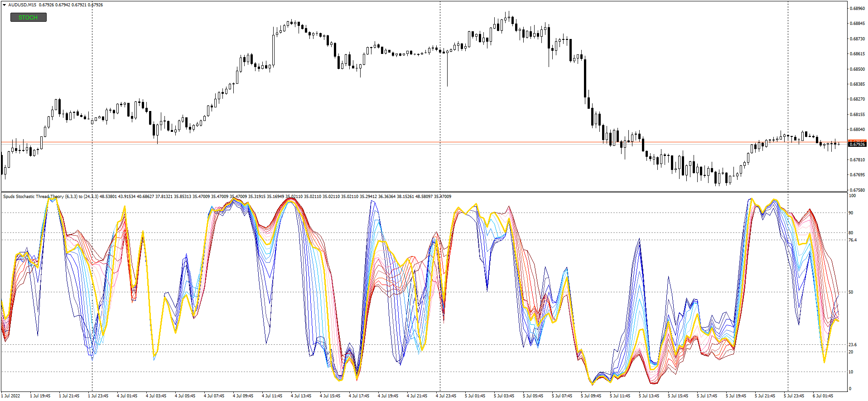Screen dimensions: 868x401
Task: Click the green STOCH button
Action: pos(28,17)
